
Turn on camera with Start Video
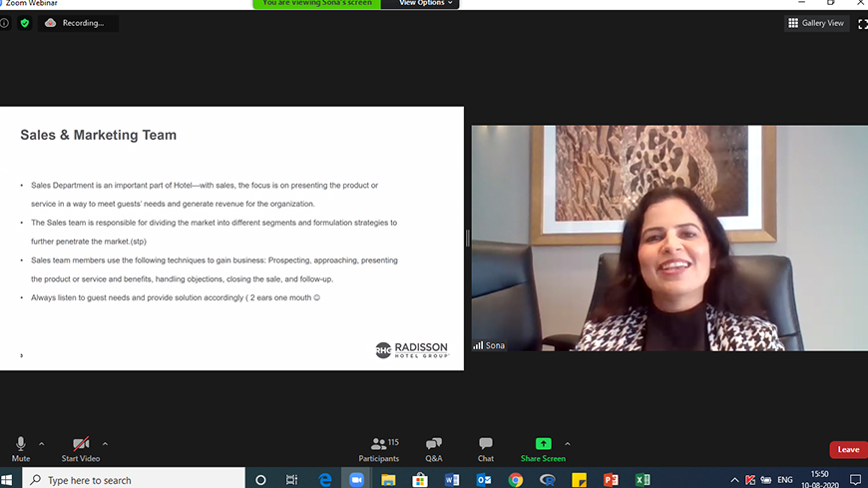81,449
